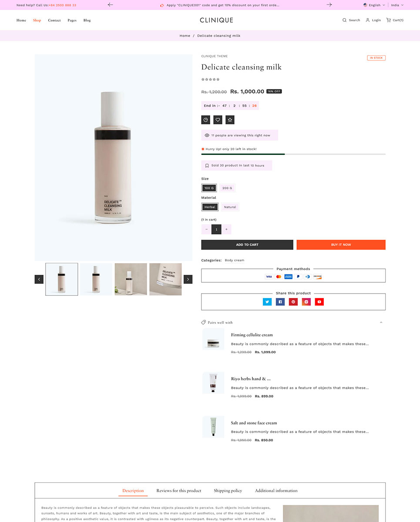
Task: Open the Cart icon in header
Action: point(389,20)
